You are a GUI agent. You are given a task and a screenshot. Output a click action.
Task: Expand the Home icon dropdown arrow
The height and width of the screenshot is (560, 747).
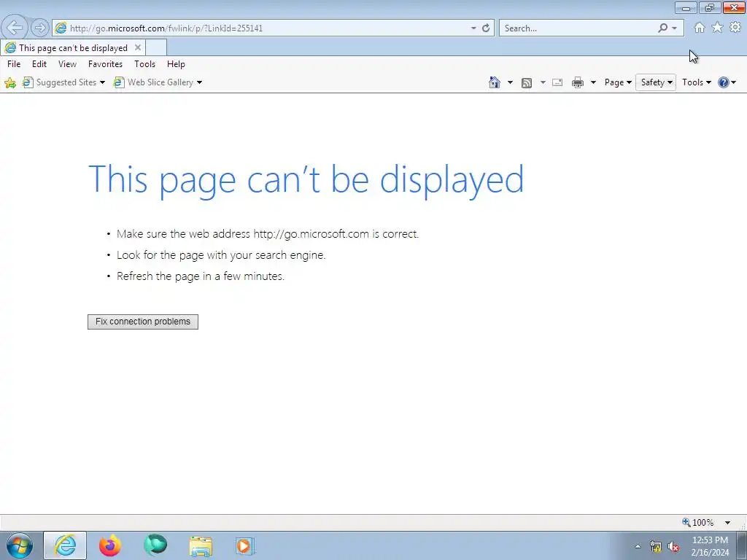pyautogui.click(x=510, y=83)
